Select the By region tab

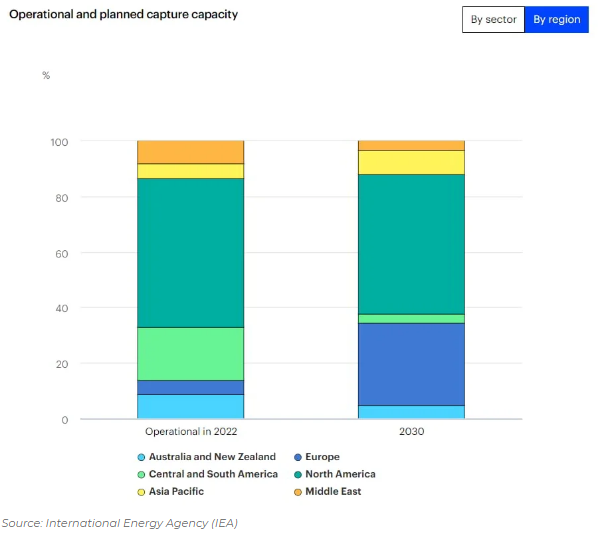coord(556,20)
